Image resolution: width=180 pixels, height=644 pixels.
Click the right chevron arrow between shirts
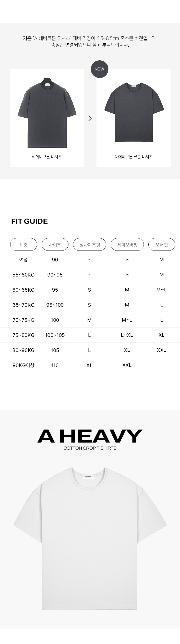click(90, 118)
